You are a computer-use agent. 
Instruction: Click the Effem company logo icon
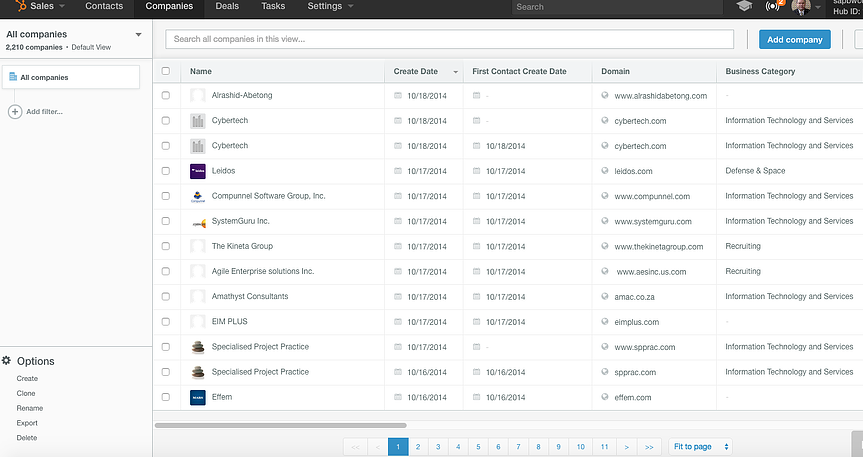click(x=198, y=397)
